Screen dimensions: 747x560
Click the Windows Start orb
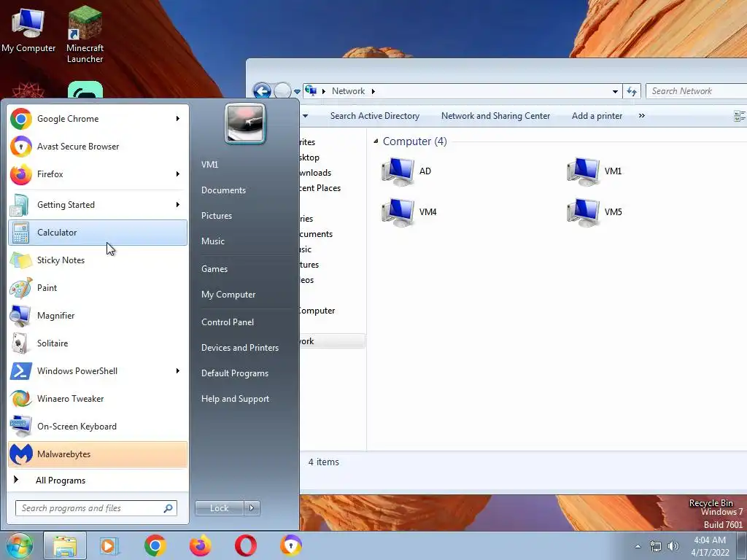pos(20,545)
